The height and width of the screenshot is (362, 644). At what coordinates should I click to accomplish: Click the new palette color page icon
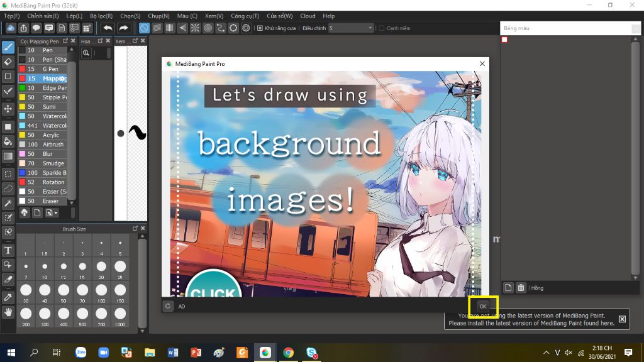(x=508, y=288)
